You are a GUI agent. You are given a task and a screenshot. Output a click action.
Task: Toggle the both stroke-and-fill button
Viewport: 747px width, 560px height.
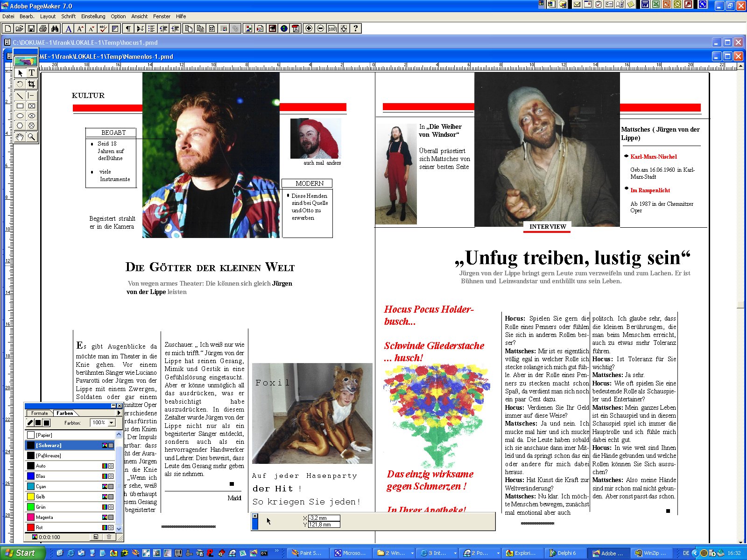pyautogui.click(x=46, y=423)
